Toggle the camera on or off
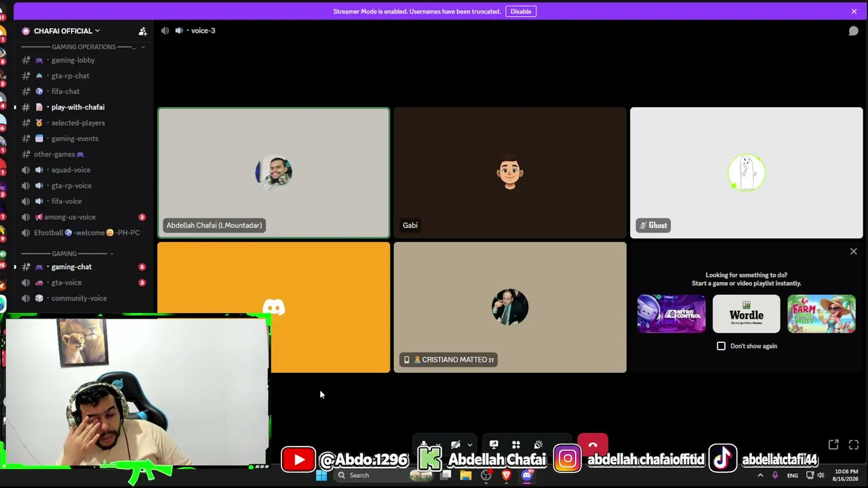This screenshot has height=488, width=868. tap(456, 445)
